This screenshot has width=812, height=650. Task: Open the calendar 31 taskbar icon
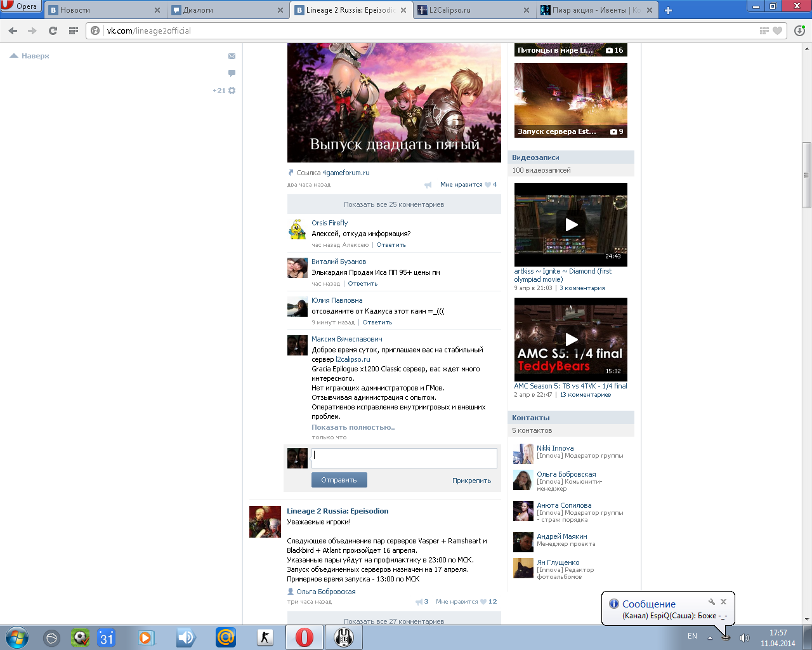coord(107,637)
